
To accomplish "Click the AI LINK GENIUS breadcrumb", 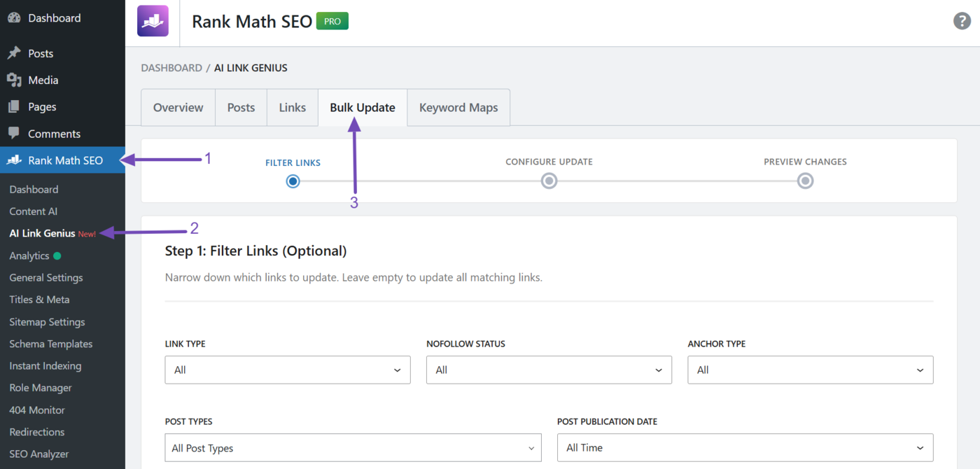I will click(251, 68).
